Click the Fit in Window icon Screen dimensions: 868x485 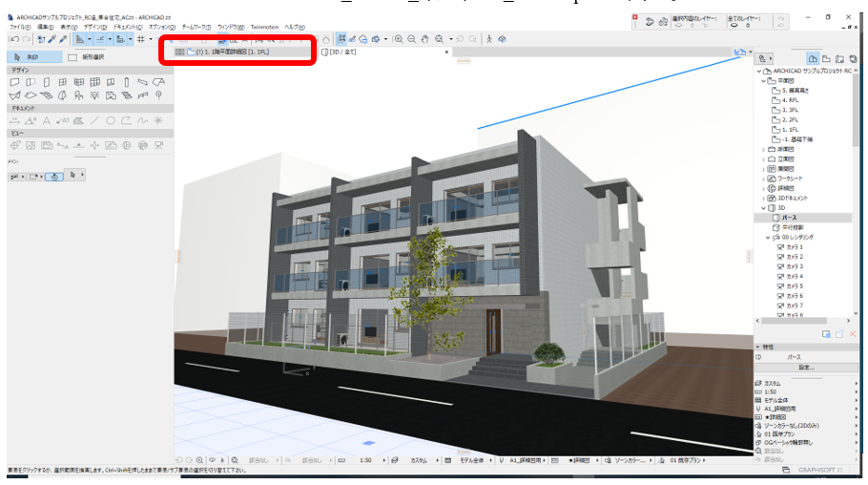click(x=439, y=39)
